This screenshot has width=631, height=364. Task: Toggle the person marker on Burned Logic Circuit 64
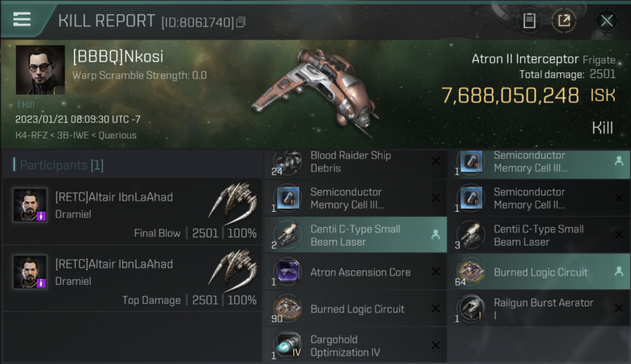tap(619, 272)
